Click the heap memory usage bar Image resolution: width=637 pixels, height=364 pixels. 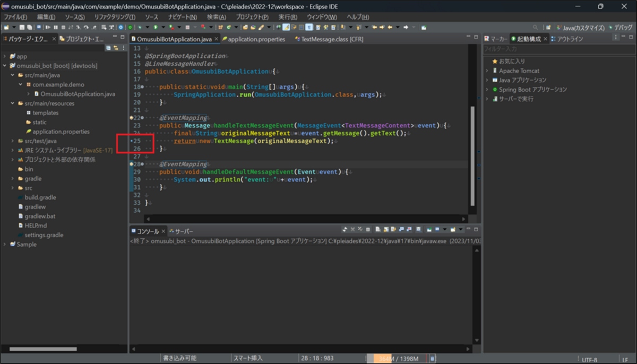coord(397,359)
